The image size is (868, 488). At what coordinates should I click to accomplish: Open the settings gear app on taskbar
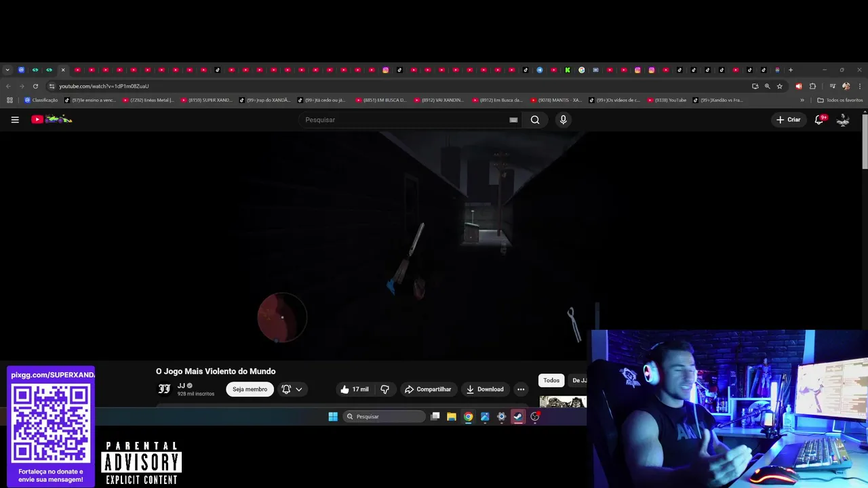(x=502, y=416)
